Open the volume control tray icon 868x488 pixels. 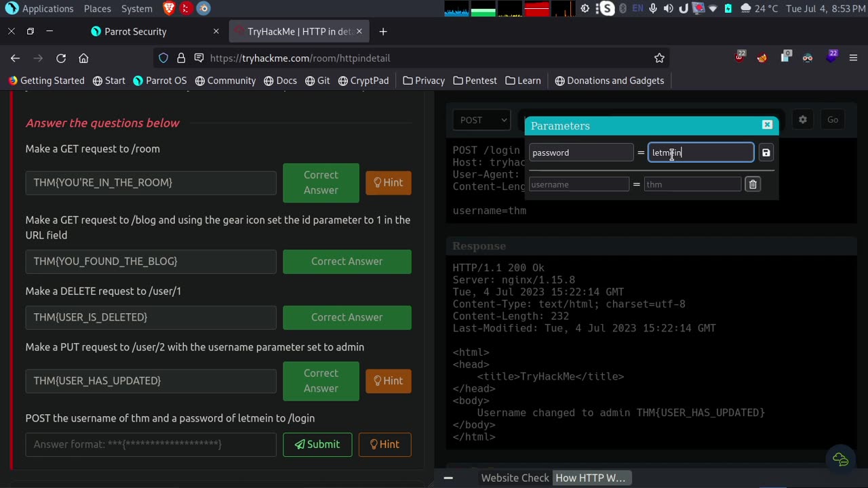click(x=669, y=9)
